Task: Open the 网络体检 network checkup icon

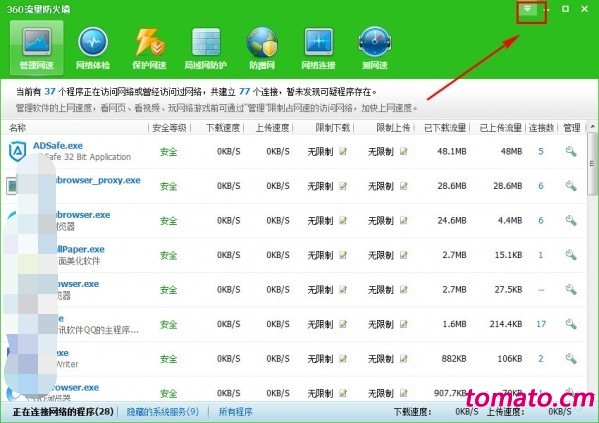Action: tap(93, 48)
